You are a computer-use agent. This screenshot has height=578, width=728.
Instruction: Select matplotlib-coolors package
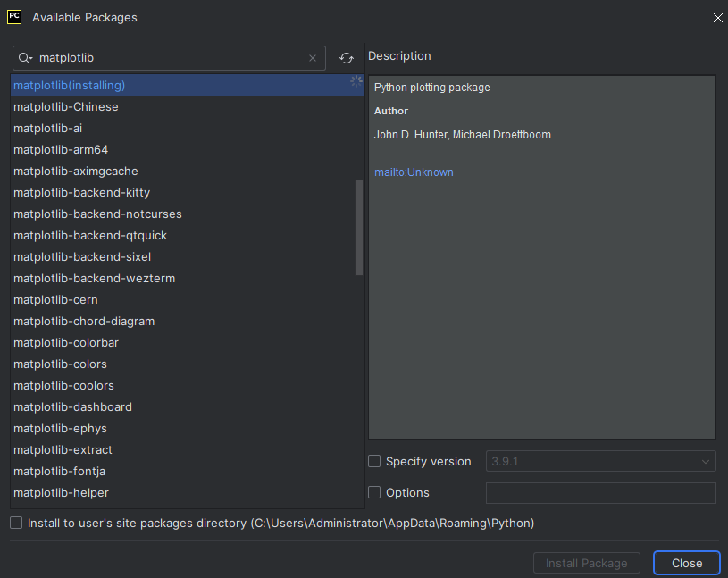[x=187, y=385]
